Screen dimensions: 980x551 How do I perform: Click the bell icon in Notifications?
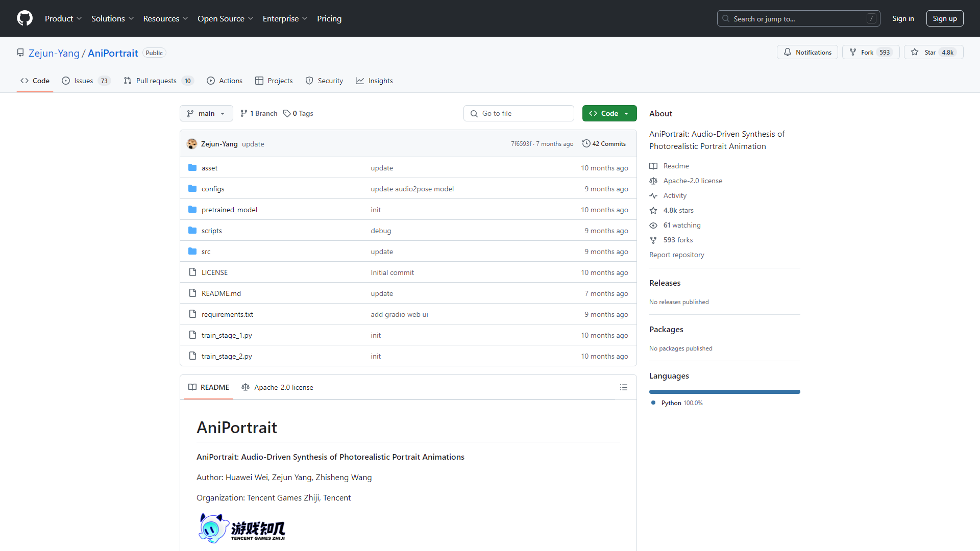[x=788, y=53]
